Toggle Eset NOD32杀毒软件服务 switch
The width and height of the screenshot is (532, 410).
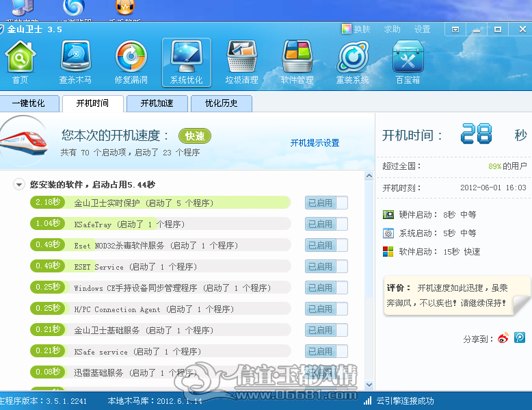click(326, 245)
